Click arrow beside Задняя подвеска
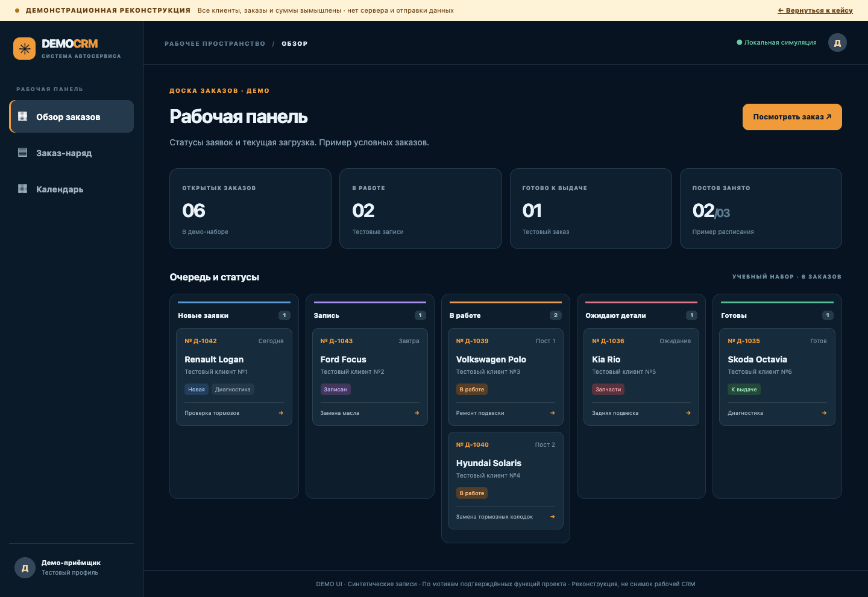 [x=688, y=413]
